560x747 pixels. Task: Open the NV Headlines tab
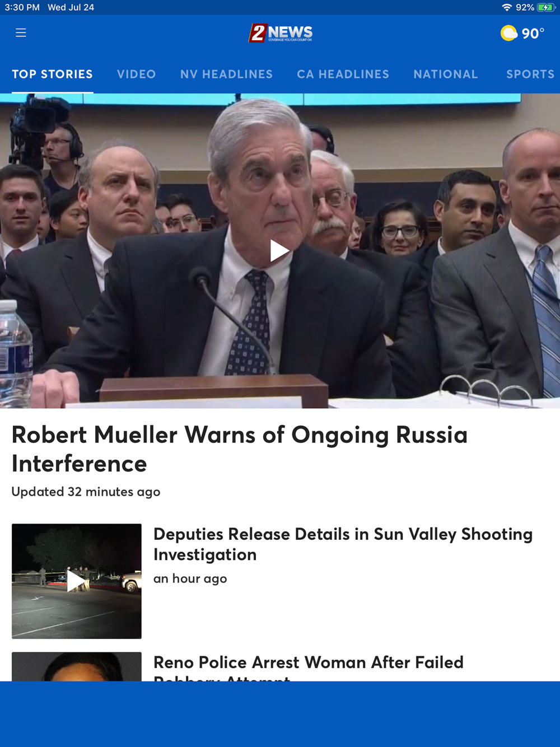[226, 74]
